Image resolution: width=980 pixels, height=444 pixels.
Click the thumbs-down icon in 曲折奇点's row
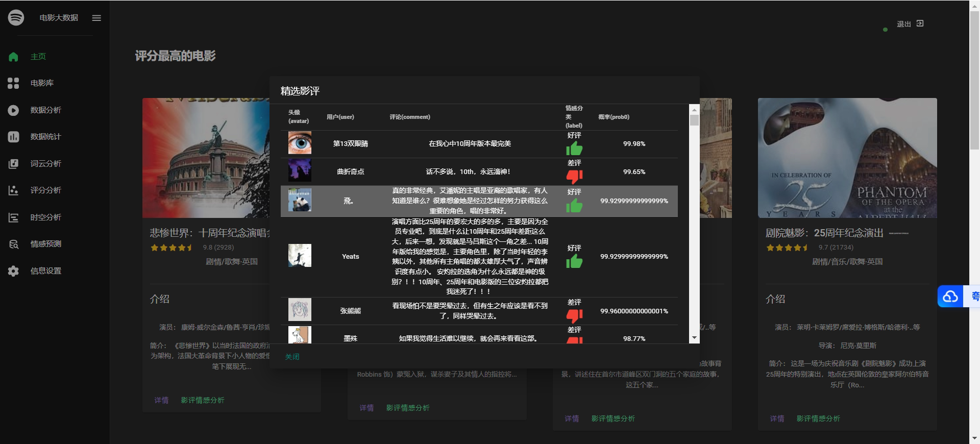(574, 177)
